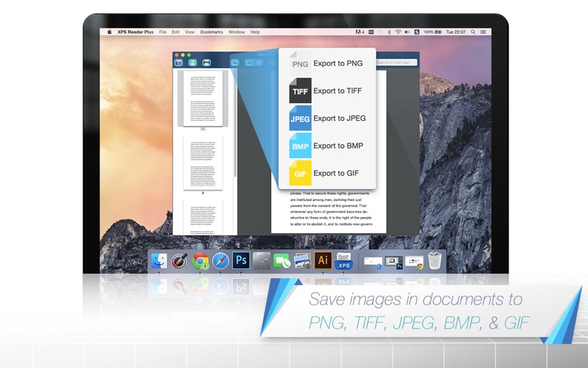Open the Trash in the Dock
Image resolution: width=588 pixels, height=368 pixels.
click(435, 261)
